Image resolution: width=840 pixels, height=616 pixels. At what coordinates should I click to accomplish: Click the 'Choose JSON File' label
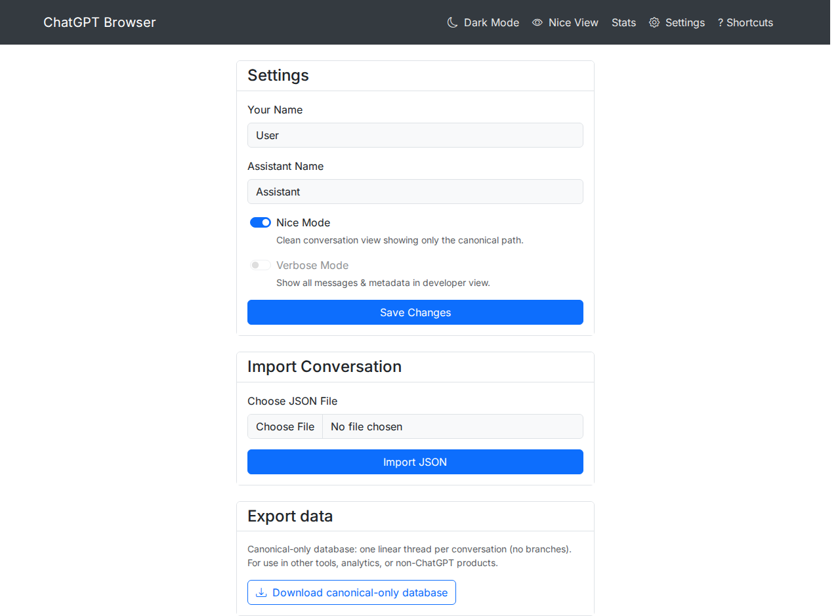pos(293,401)
